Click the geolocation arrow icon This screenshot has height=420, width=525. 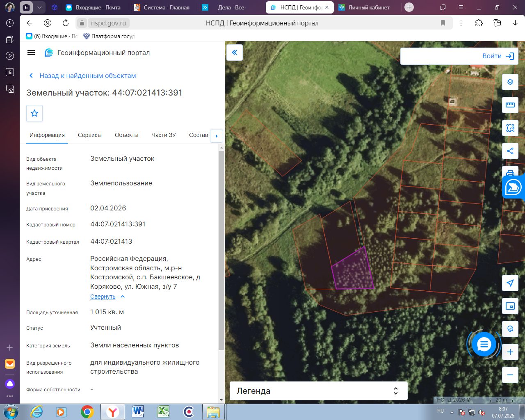click(x=510, y=283)
